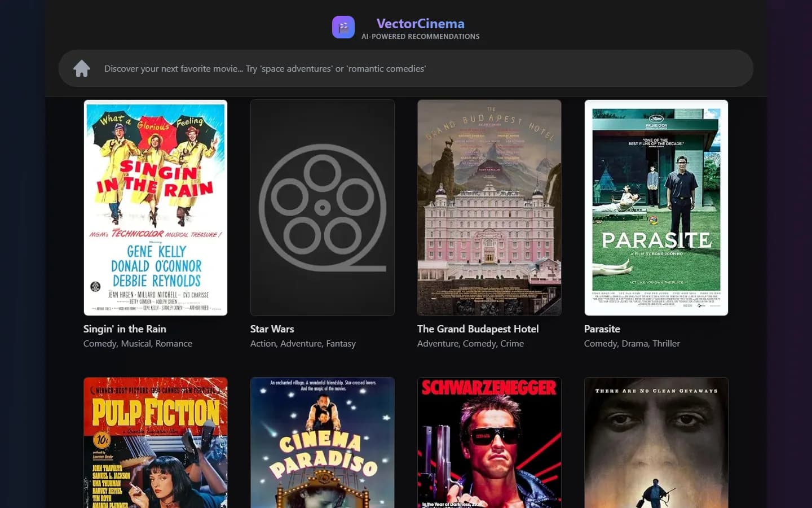Open The Grand Budapest Hotel poster
This screenshot has height=508, width=812.
pyautogui.click(x=489, y=208)
